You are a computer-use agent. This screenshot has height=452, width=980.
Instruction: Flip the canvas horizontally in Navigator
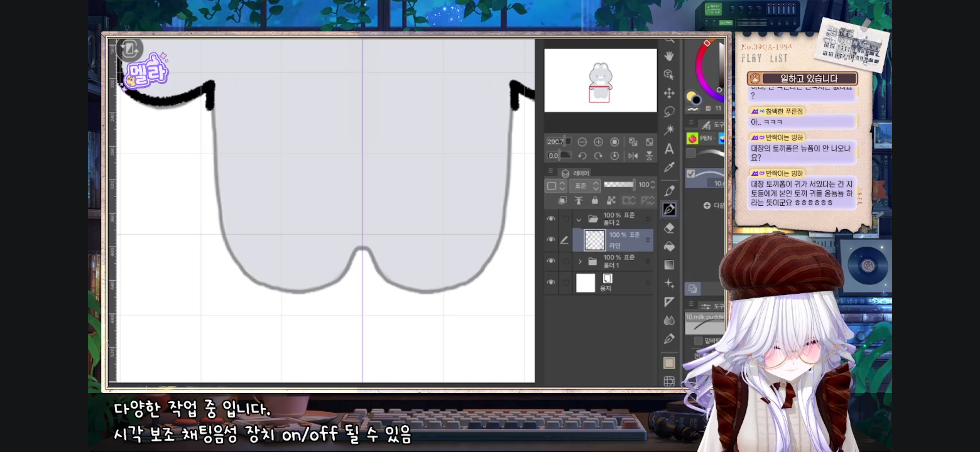(x=633, y=156)
